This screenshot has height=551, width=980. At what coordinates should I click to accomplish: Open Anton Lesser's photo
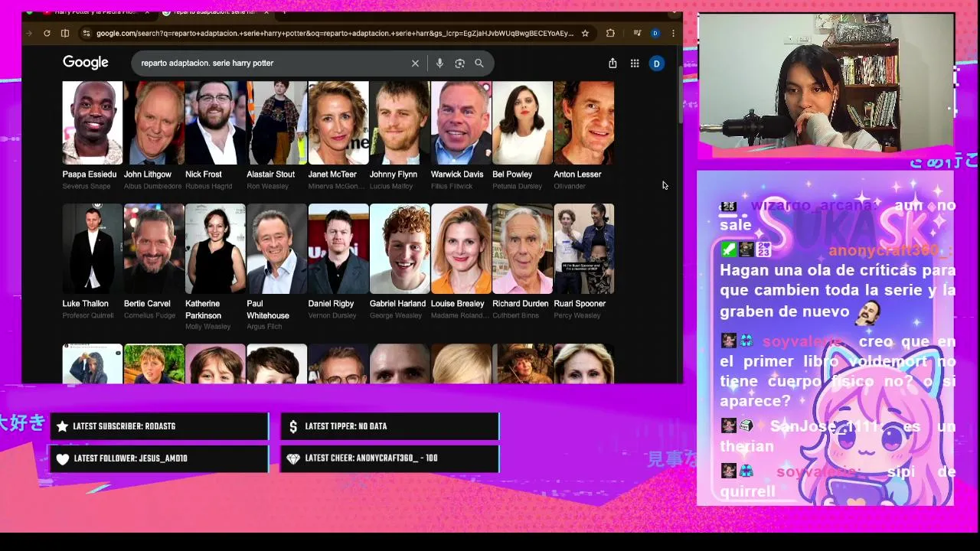point(583,122)
